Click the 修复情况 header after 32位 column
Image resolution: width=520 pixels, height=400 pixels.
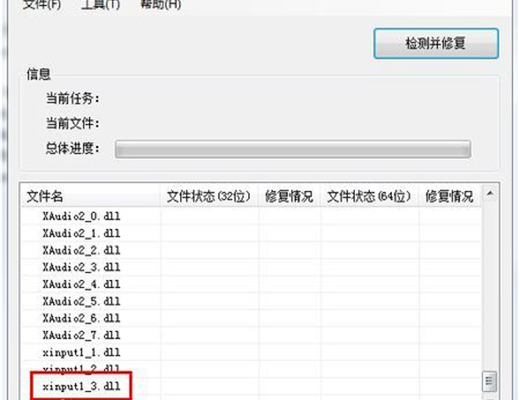click(290, 196)
